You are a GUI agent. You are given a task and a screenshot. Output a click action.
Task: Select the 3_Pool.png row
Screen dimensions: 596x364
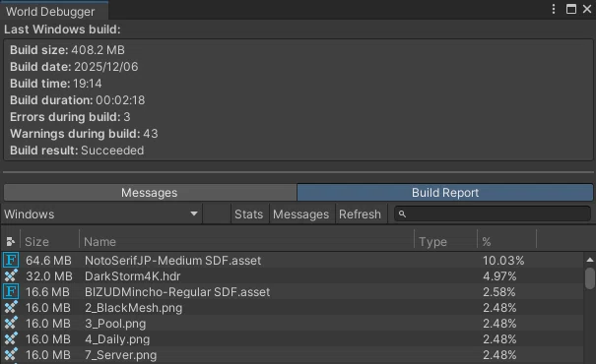tap(292, 323)
